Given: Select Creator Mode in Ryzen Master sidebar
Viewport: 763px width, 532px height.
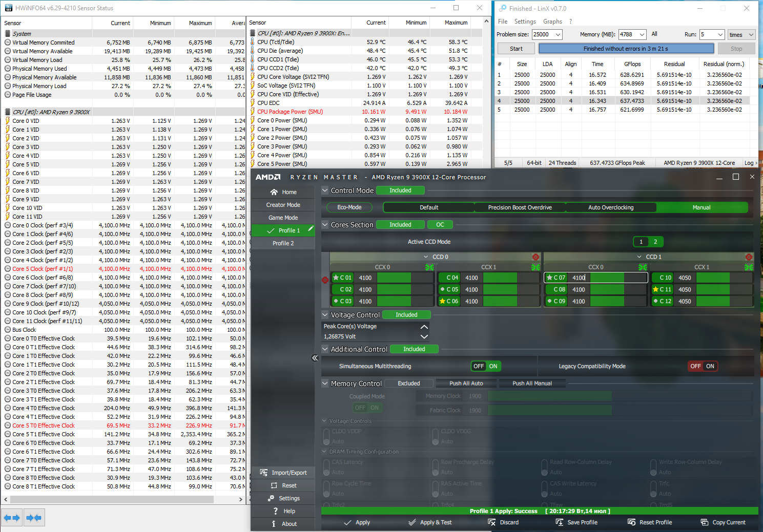Looking at the screenshot, I should pos(283,205).
